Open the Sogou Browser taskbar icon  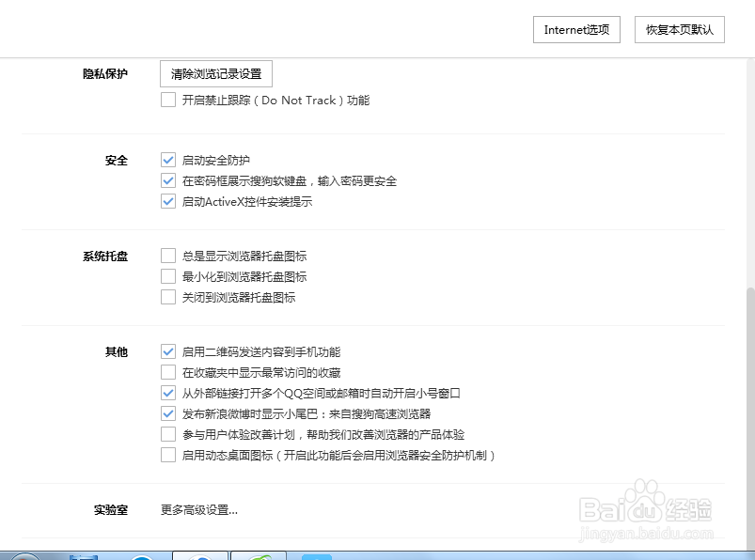(x=201, y=553)
